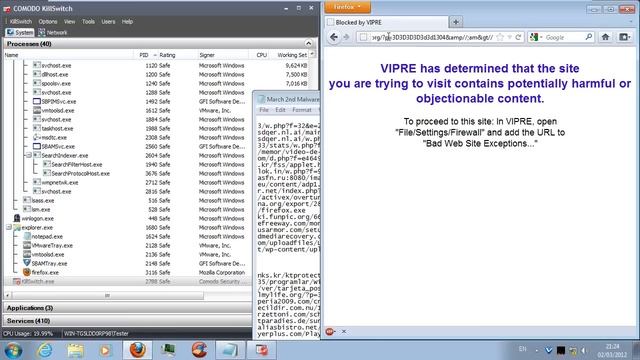
Task: Open the Users menu in KillSwitch
Action: (x=108, y=22)
